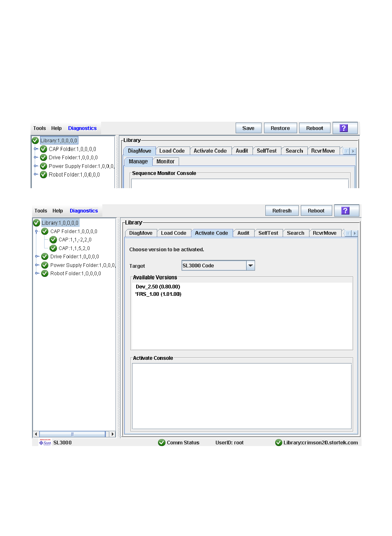Click green check icon of expanded CAP Folder
392x536 pixels.
tap(45, 231)
